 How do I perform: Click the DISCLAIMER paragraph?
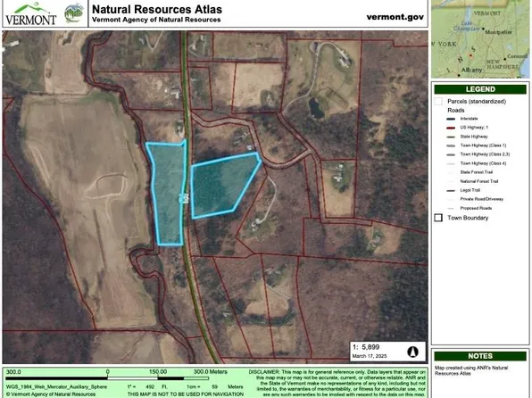(337, 383)
